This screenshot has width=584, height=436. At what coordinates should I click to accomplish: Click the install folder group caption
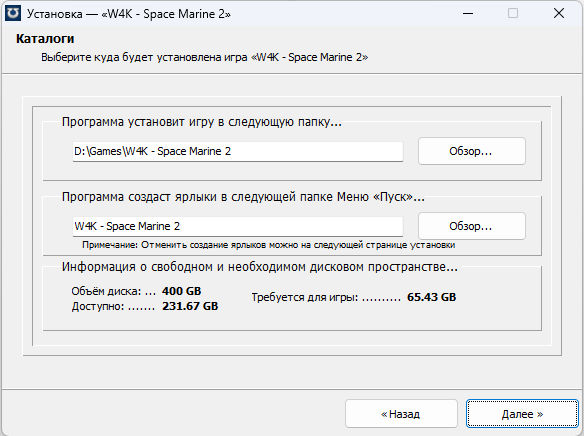(x=201, y=122)
